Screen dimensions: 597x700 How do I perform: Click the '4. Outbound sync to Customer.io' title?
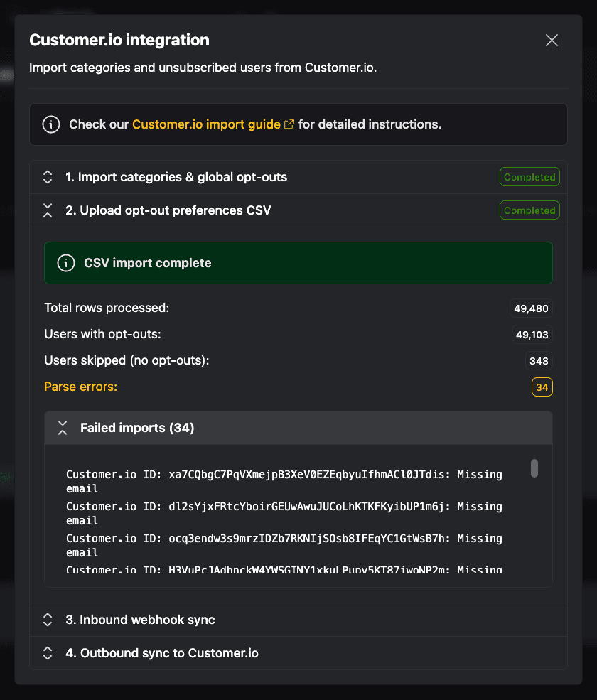coord(162,653)
